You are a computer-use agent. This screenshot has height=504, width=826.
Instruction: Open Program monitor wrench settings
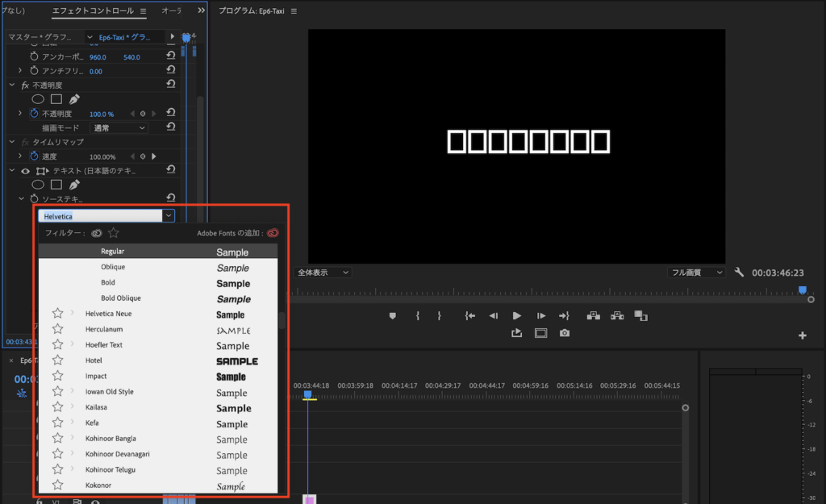(x=739, y=273)
